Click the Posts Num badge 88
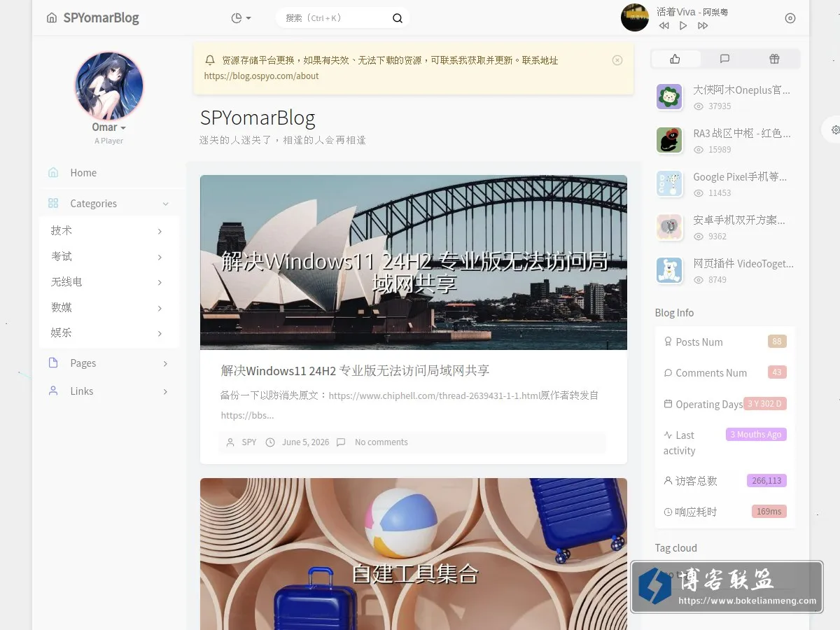The width and height of the screenshot is (840, 630). (x=777, y=342)
